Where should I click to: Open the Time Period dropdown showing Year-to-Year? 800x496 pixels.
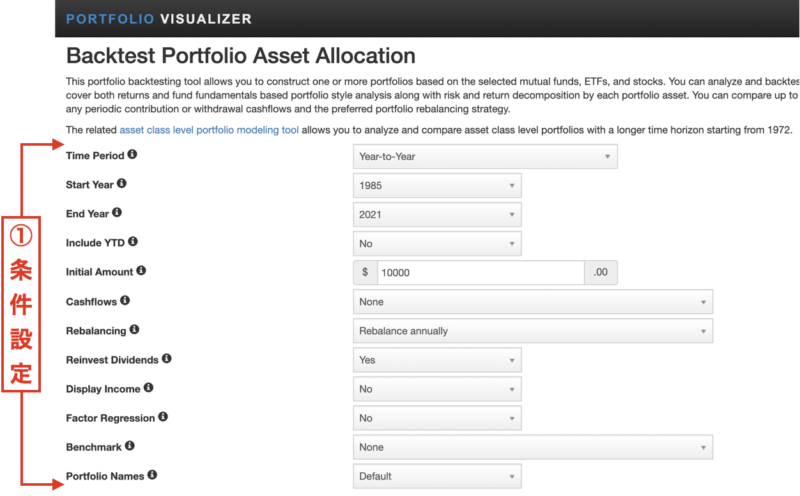(485, 157)
